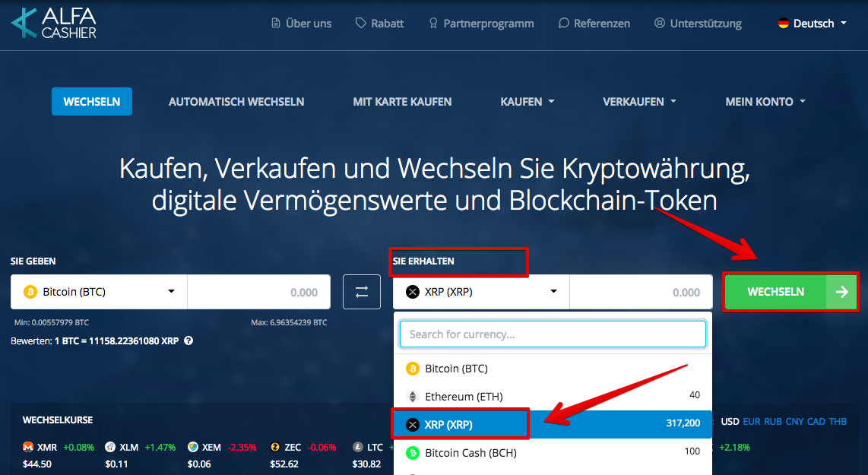Click the 1 BTC = 11158.22361080 XRP rate
The width and height of the screenshot is (868, 475).
pos(116,341)
